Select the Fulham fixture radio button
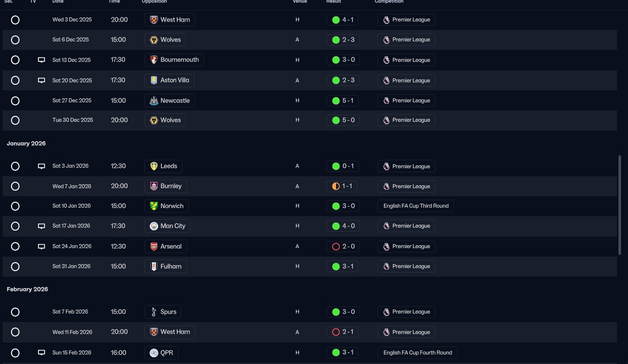This screenshot has width=628, height=364. click(15, 267)
